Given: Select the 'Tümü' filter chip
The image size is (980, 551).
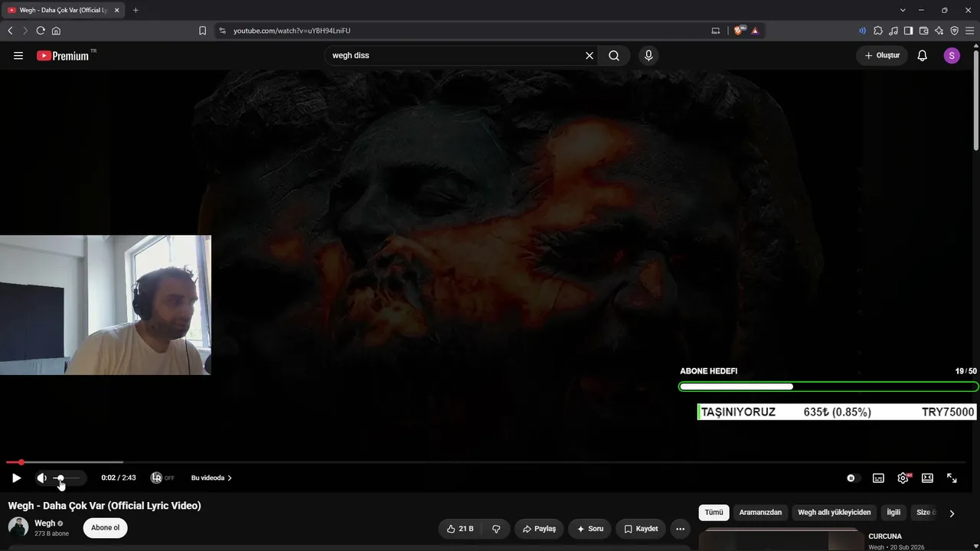Looking at the screenshot, I should coord(714,513).
